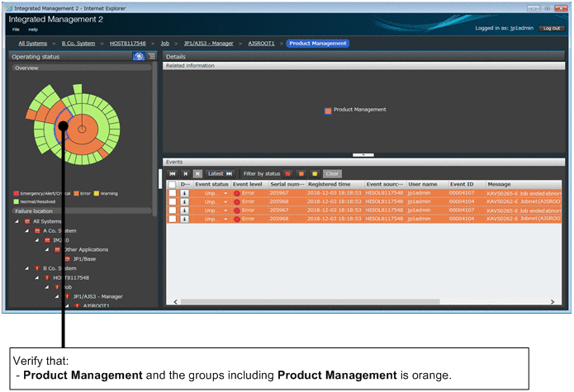The height and width of the screenshot is (392, 574).
Task: Click the Log Out button
Action: tap(550, 28)
